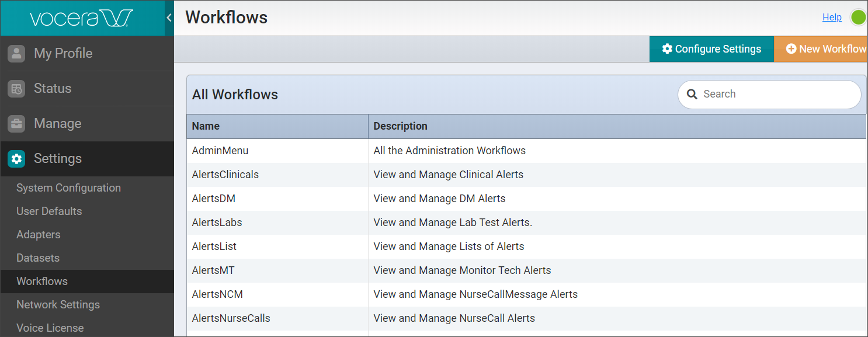This screenshot has width=868, height=337.
Task: Open the Manage briefcase icon
Action: pos(16,123)
